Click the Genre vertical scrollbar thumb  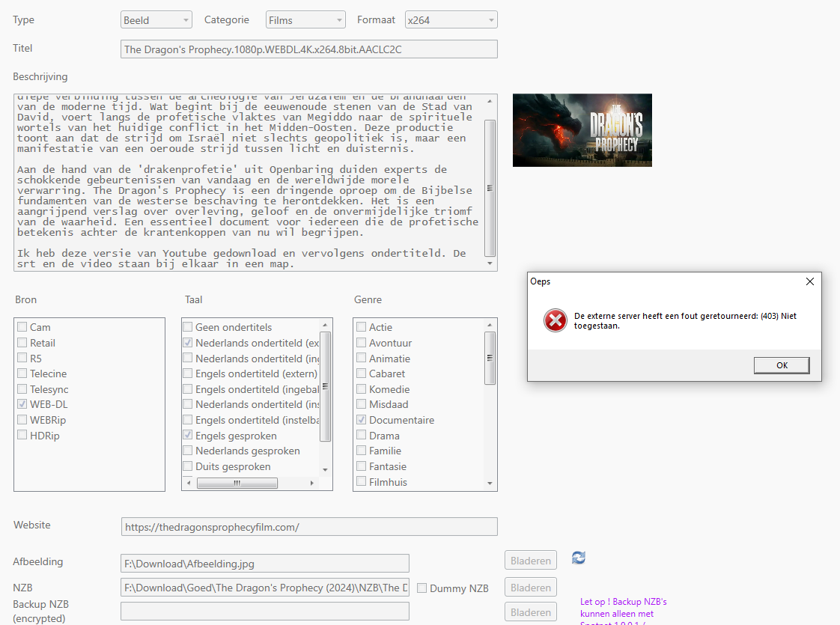(490, 358)
